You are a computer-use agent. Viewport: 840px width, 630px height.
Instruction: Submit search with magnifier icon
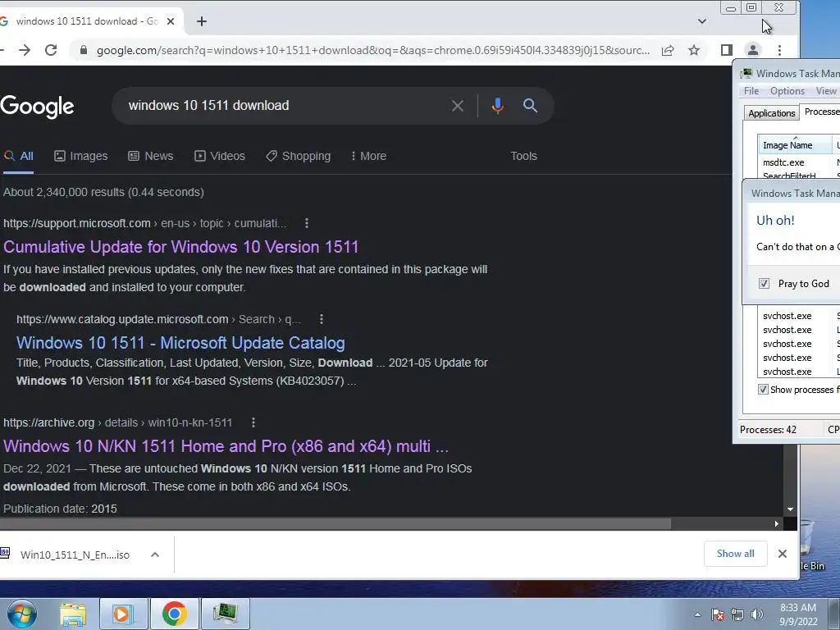[x=530, y=106]
